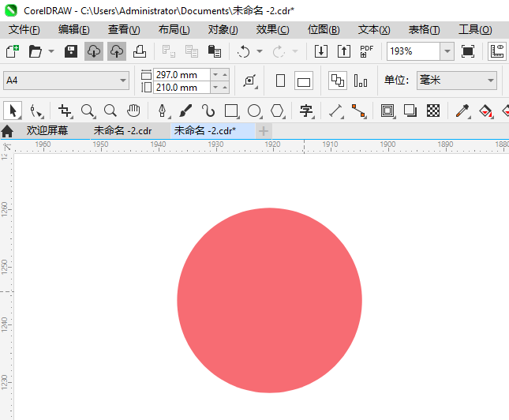Click the Copy icon
Image resolution: width=509 pixels, height=420 pixels.
(x=192, y=51)
